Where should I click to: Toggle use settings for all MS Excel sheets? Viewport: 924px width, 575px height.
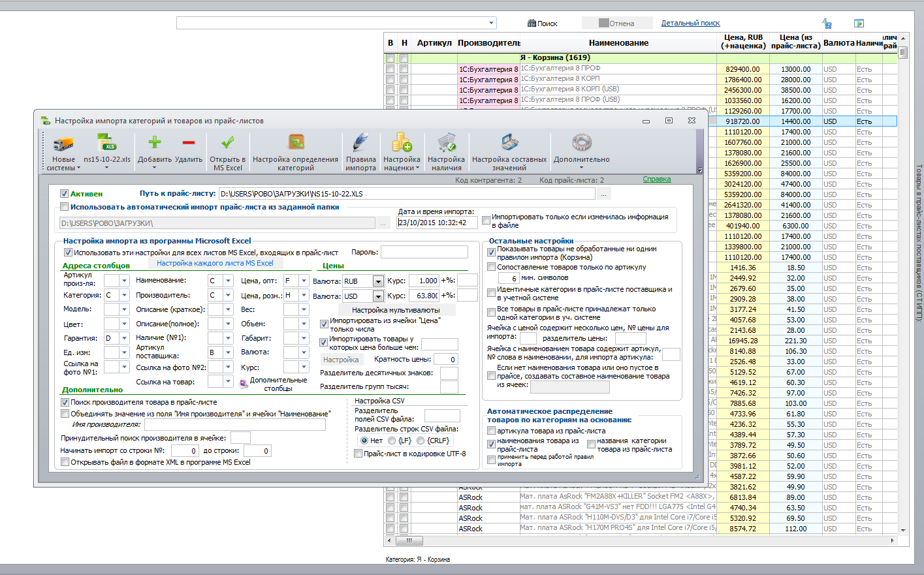point(68,253)
